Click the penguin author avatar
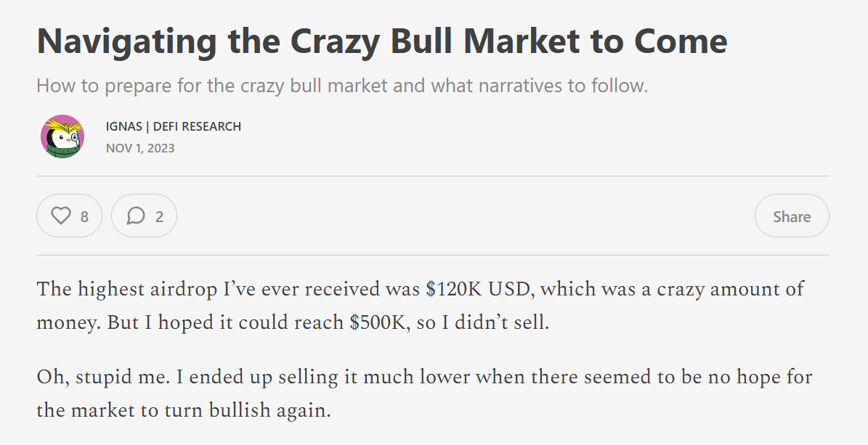This screenshot has height=445, width=868. [x=62, y=136]
